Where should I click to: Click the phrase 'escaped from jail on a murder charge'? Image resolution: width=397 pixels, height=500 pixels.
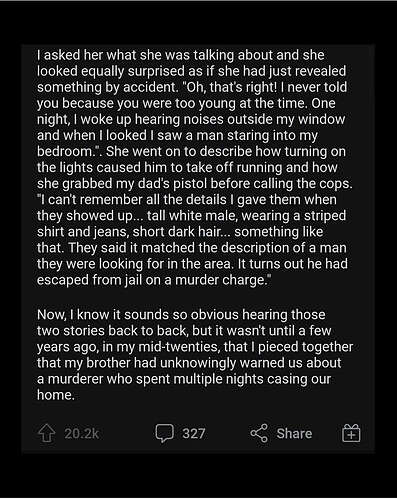151,280
